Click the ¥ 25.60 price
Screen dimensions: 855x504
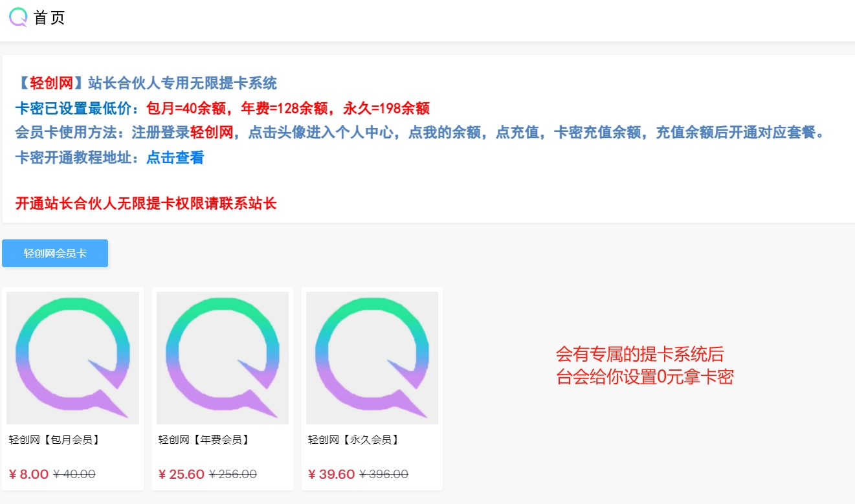click(x=181, y=474)
